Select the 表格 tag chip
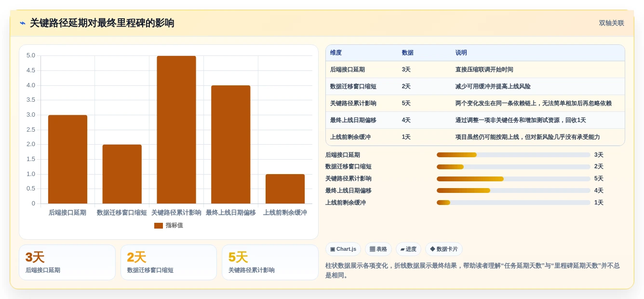The image size is (644, 299). 378,249
